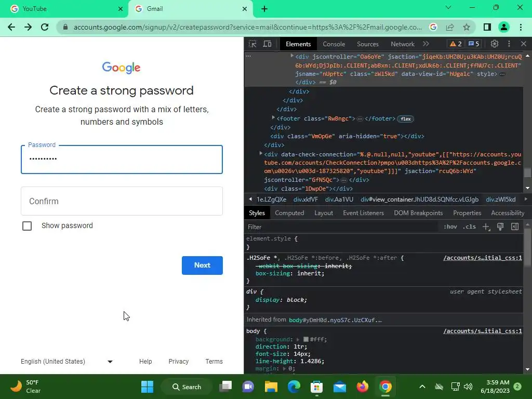Click the body#yDmH0d inherited-from link
This screenshot has width=532, height=399.
tap(335, 320)
